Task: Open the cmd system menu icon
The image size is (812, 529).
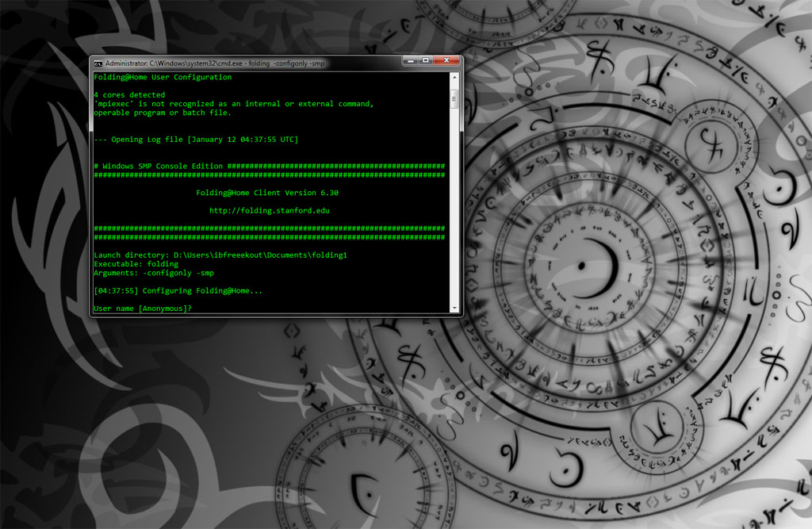Action: [98, 63]
